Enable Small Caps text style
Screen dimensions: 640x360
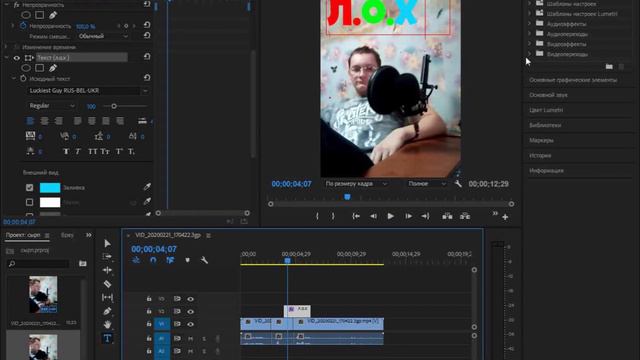click(x=105, y=151)
